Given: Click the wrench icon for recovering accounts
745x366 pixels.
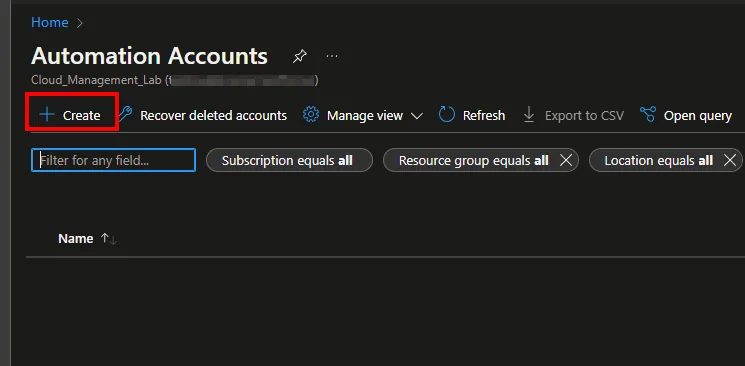Looking at the screenshot, I should pyautogui.click(x=125, y=115).
